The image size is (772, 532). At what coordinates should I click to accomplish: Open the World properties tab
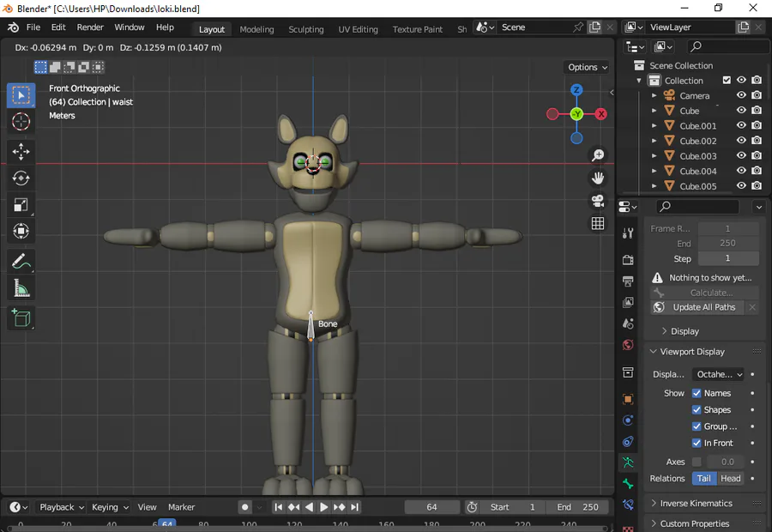[628, 345]
